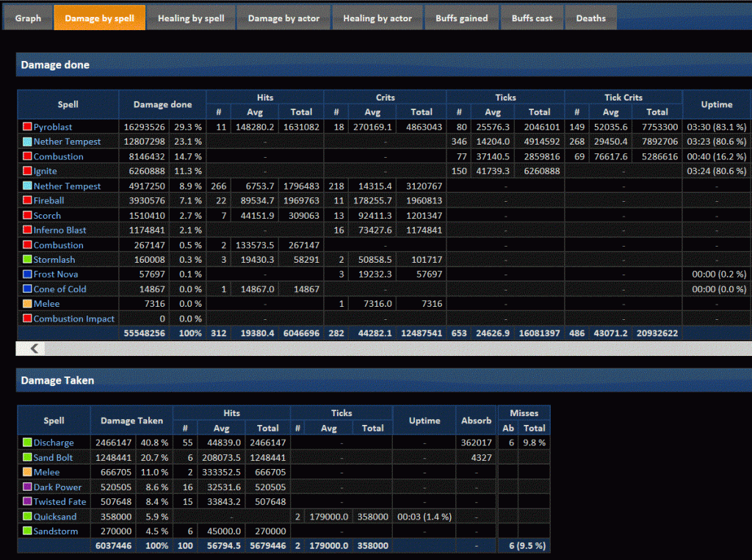Image resolution: width=752 pixels, height=560 pixels.
Task: Select the 6 (9.5 %) misses total cell
Action: point(524,545)
